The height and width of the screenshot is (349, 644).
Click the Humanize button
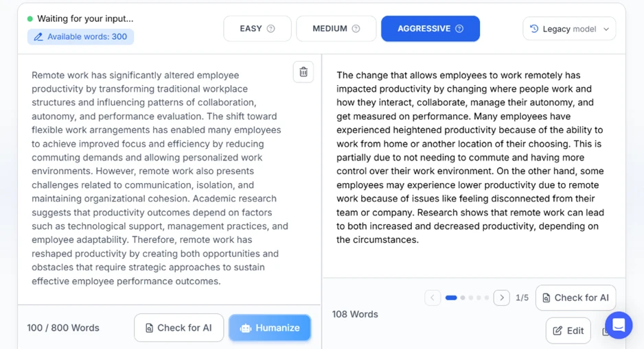[270, 328]
